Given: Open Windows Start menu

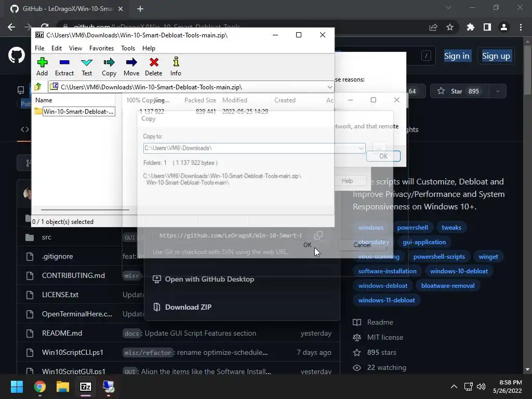Looking at the screenshot, I should 17,387.
